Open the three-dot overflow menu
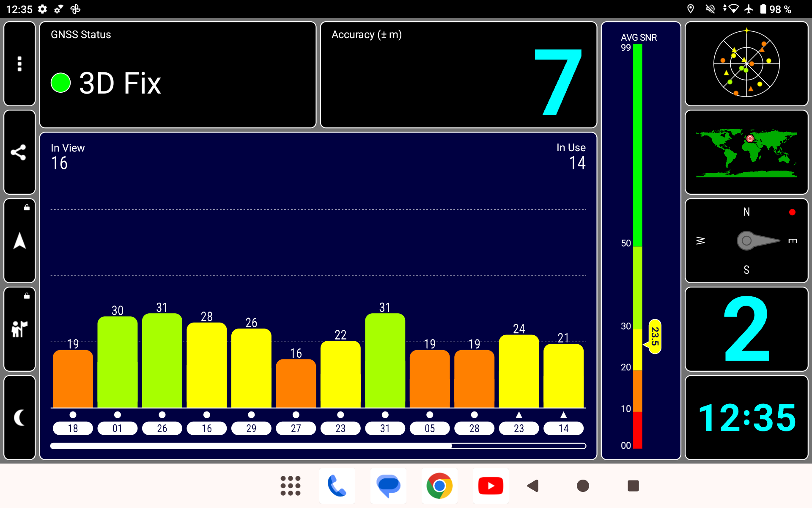 [x=19, y=63]
